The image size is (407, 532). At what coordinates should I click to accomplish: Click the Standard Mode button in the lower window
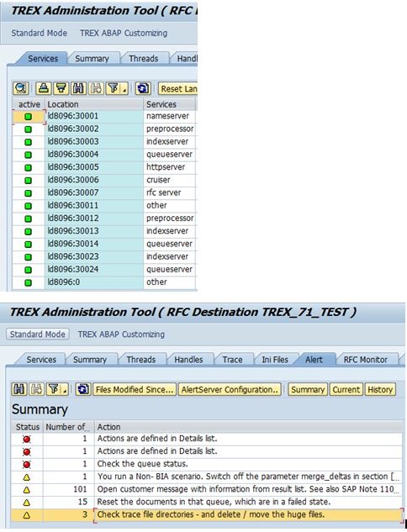[x=37, y=334]
